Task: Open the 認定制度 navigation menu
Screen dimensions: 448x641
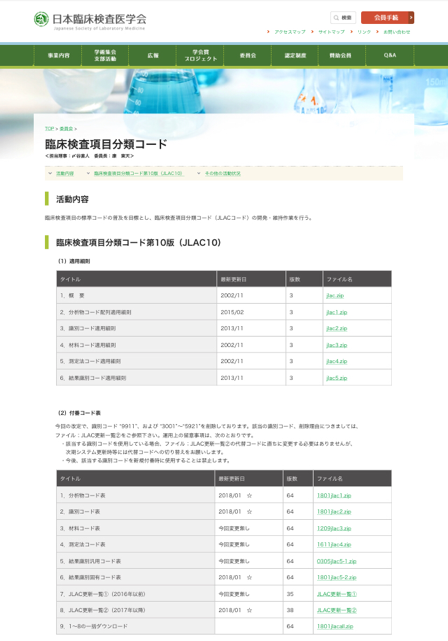Action: tap(295, 55)
